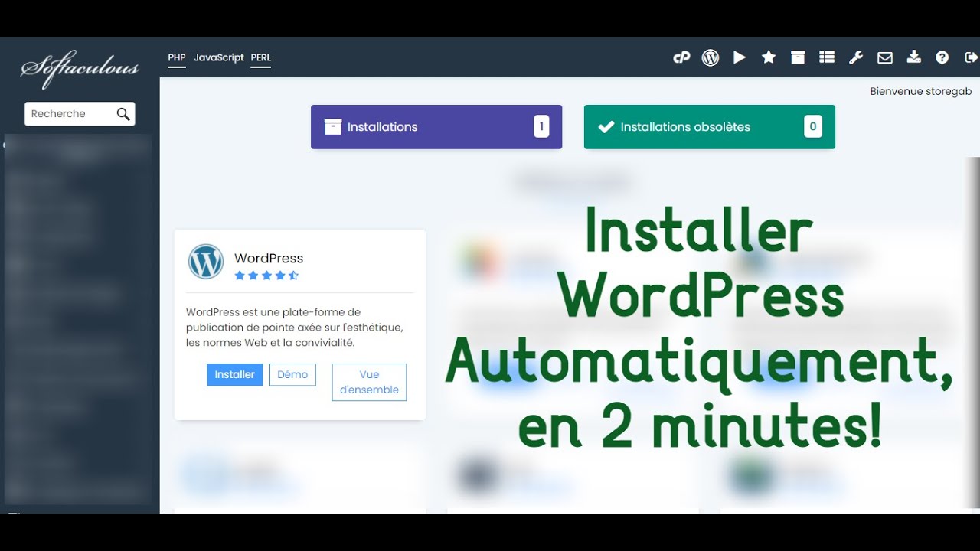Click the Installer button for WordPress
Screen dimensions: 980x551
[x=235, y=374]
